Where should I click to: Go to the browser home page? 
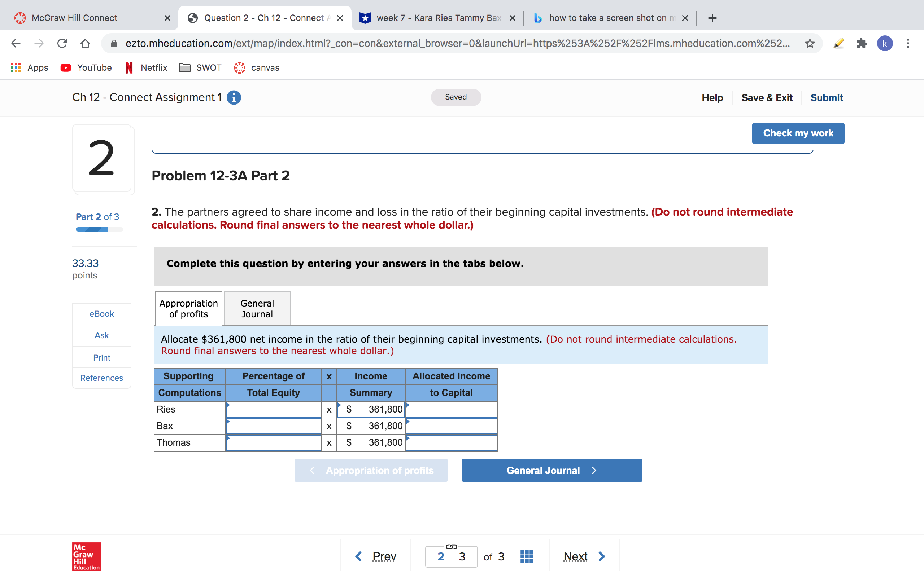pyautogui.click(x=85, y=44)
